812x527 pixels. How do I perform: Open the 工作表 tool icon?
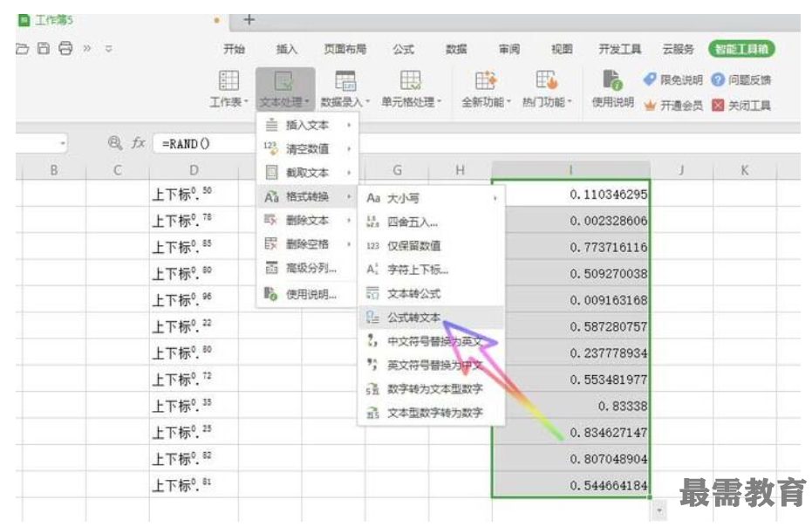pos(229,81)
